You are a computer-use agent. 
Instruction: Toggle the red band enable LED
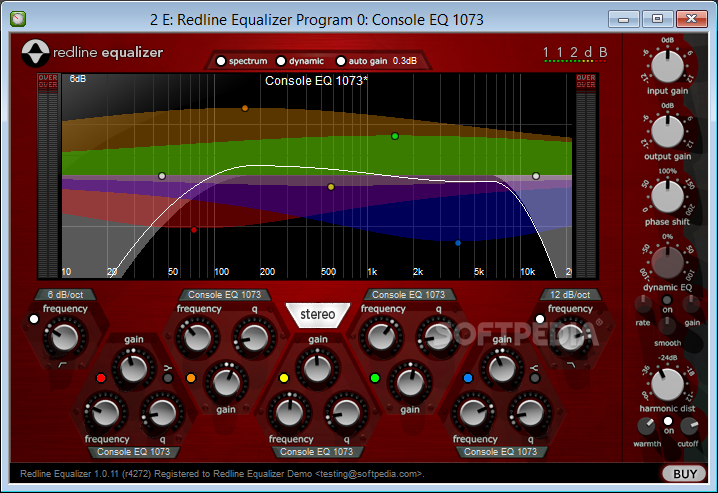click(x=101, y=378)
